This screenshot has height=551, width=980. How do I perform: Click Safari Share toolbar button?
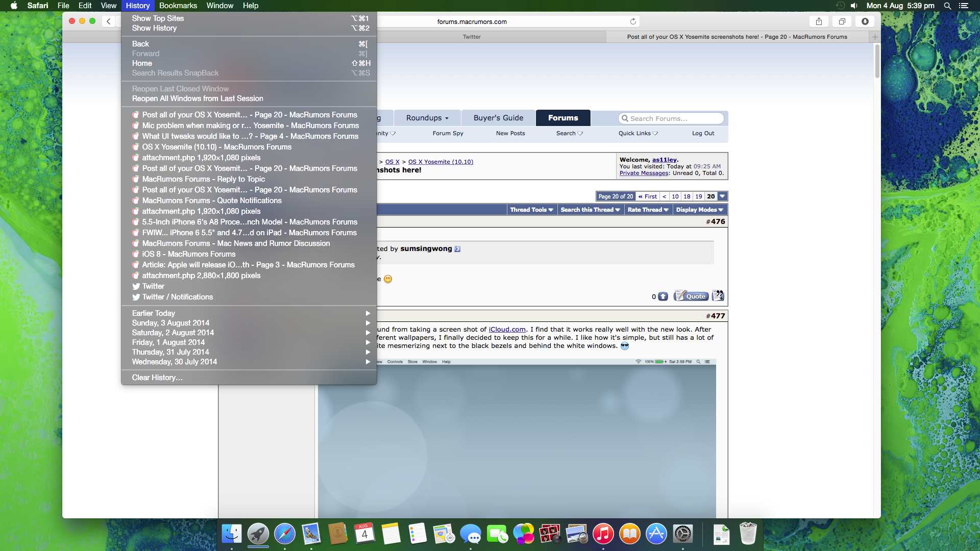(819, 21)
